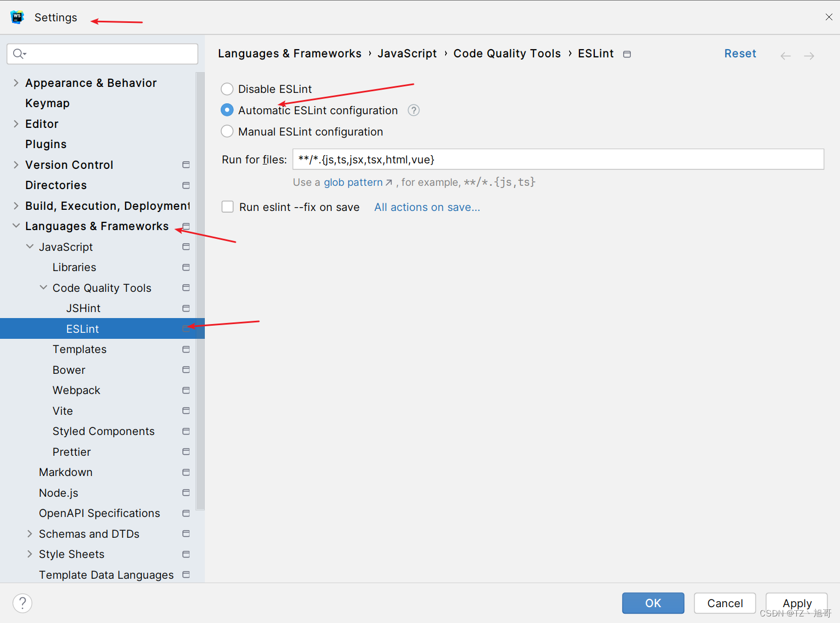This screenshot has width=840, height=623.
Task: Select Manual ESLint configuration radio button
Action: pos(227,132)
